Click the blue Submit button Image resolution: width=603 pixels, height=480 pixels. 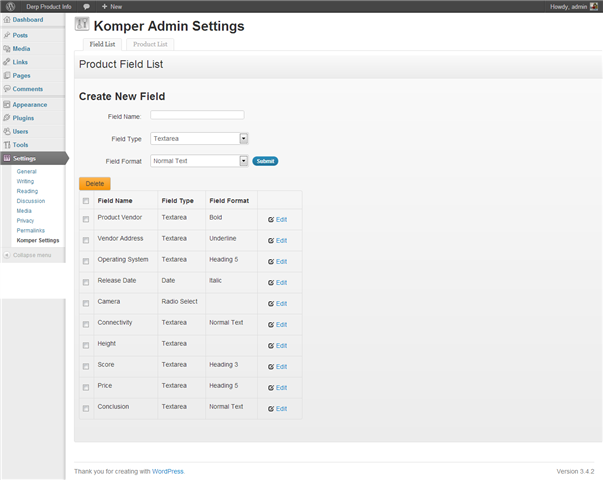(x=265, y=161)
